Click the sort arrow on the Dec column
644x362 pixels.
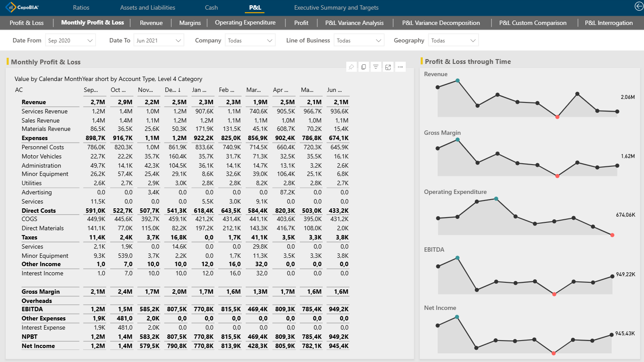point(179,90)
